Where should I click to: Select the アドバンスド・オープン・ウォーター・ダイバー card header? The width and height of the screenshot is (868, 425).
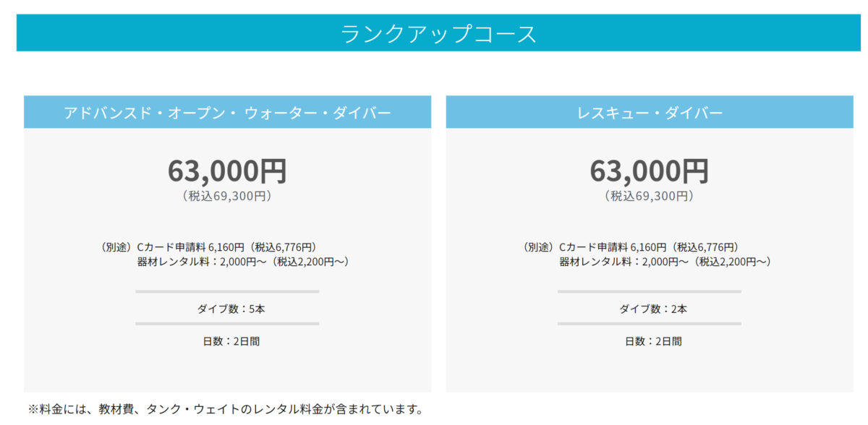coord(227,113)
